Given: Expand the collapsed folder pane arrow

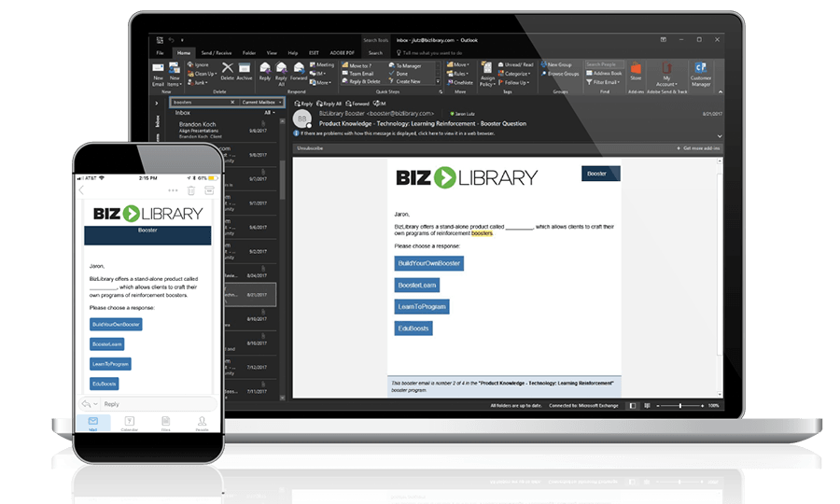Looking at the screenshot, I should coord(157,103).
